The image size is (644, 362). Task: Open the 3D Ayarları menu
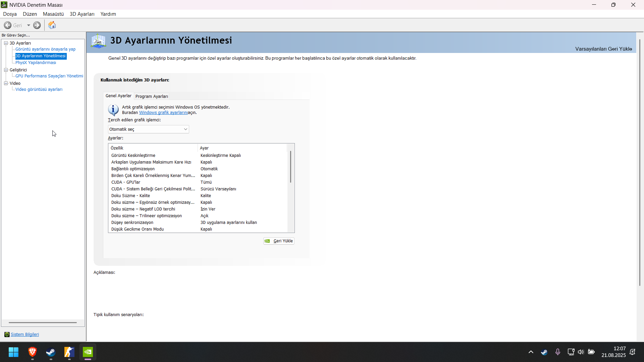click(x=82, y=14)
